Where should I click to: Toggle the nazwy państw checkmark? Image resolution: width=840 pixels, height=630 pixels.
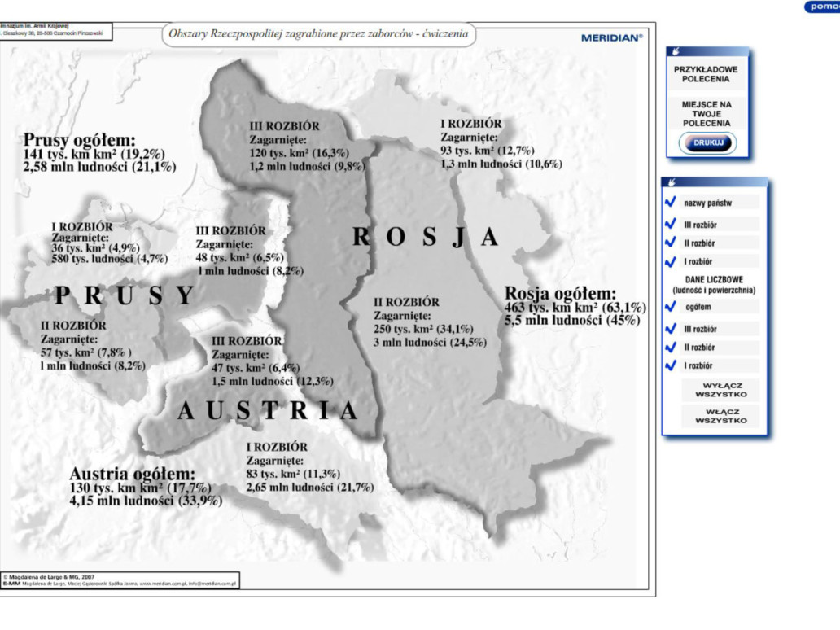671,203
